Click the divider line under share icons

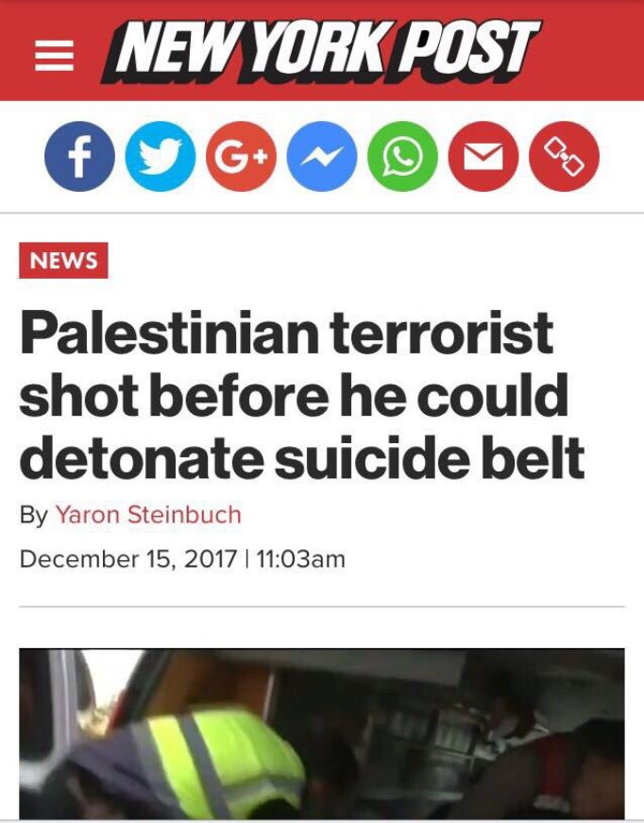point(322,214)
